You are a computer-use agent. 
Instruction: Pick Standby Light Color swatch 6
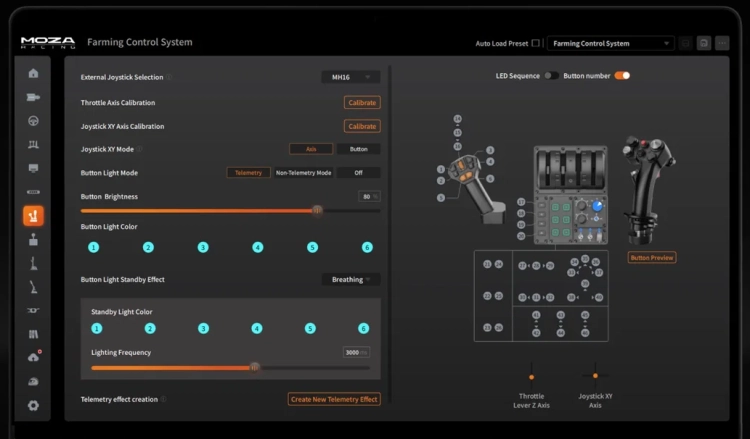coord(364,329)
